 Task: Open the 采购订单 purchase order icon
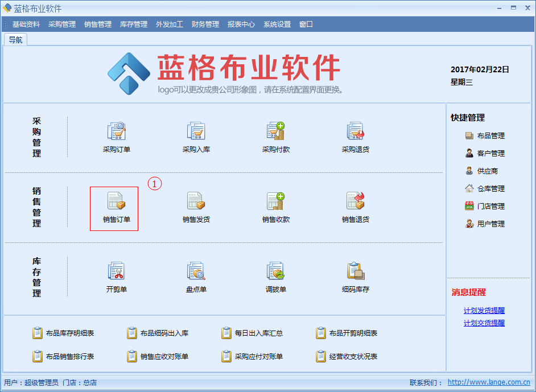(116, 132)
